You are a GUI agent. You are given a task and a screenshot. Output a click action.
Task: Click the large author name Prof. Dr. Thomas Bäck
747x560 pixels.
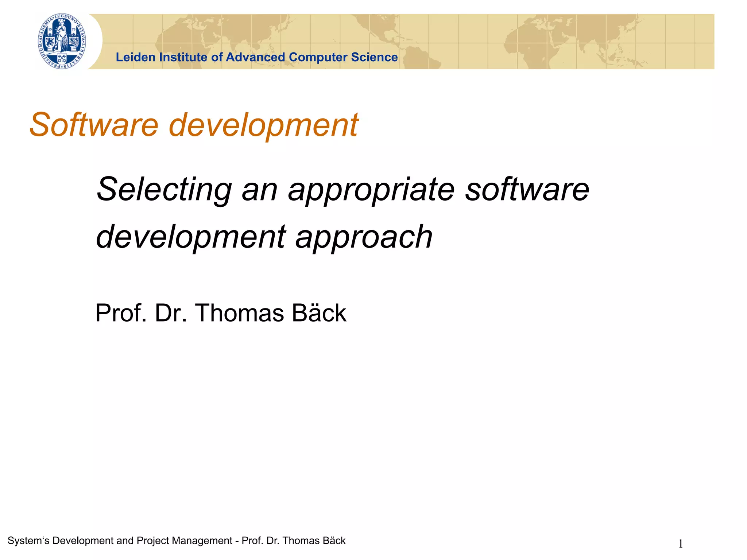click(220, 313)
